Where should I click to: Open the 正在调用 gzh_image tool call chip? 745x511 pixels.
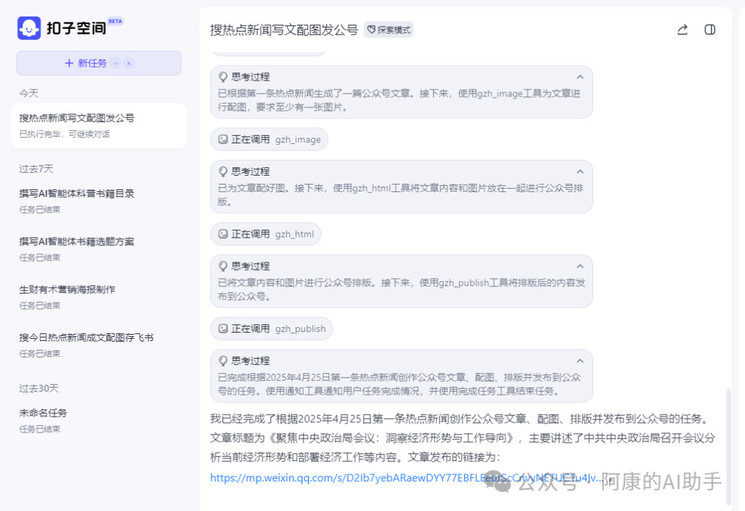point(269,139)
